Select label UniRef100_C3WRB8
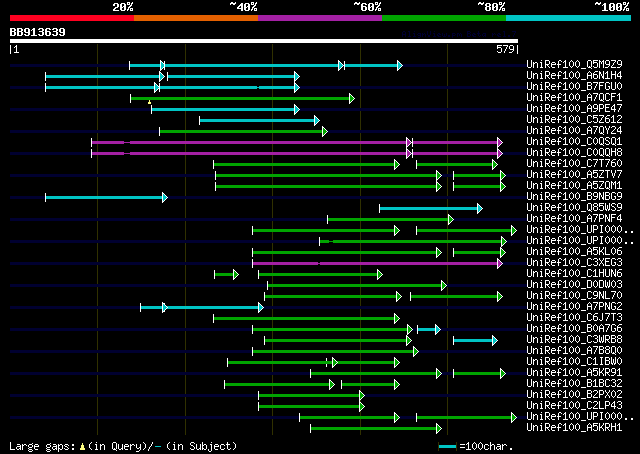640x454 pixels. (574, 340)
